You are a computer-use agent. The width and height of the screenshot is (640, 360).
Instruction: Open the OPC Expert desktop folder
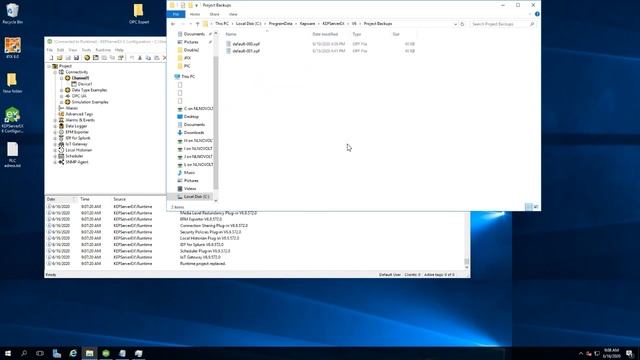[139, 13]
